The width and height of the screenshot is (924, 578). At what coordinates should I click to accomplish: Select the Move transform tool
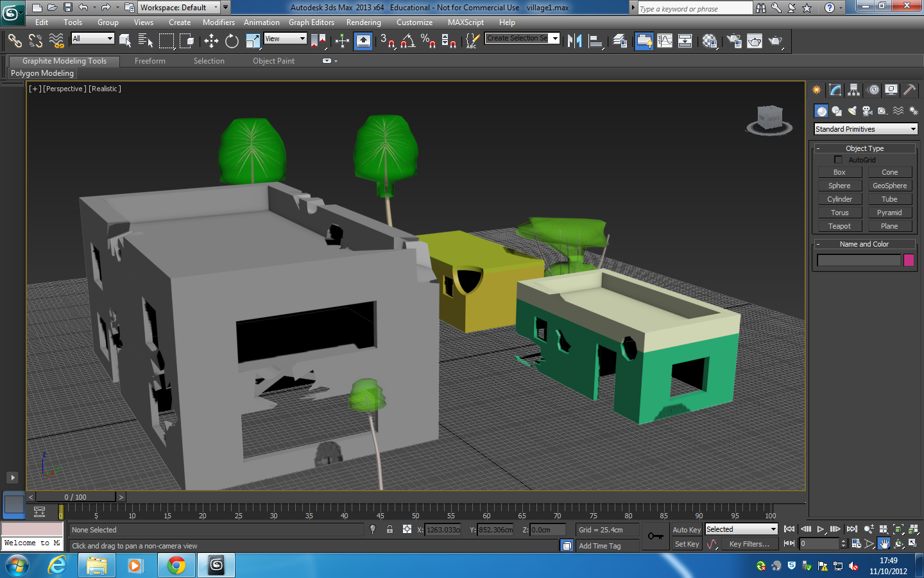(x=211, y=42)
